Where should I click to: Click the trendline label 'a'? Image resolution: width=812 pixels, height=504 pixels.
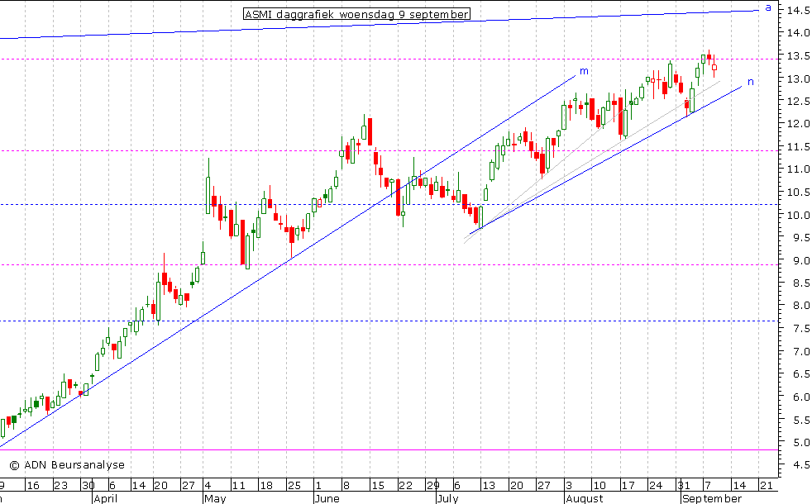pos(768,7)
